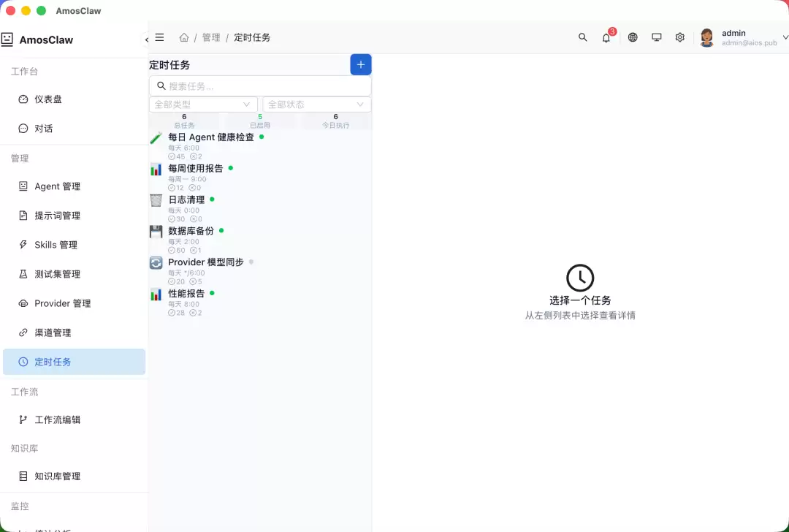Click the blue plus add-task button
Screen dimensions: 789x532
pos(360,64)
